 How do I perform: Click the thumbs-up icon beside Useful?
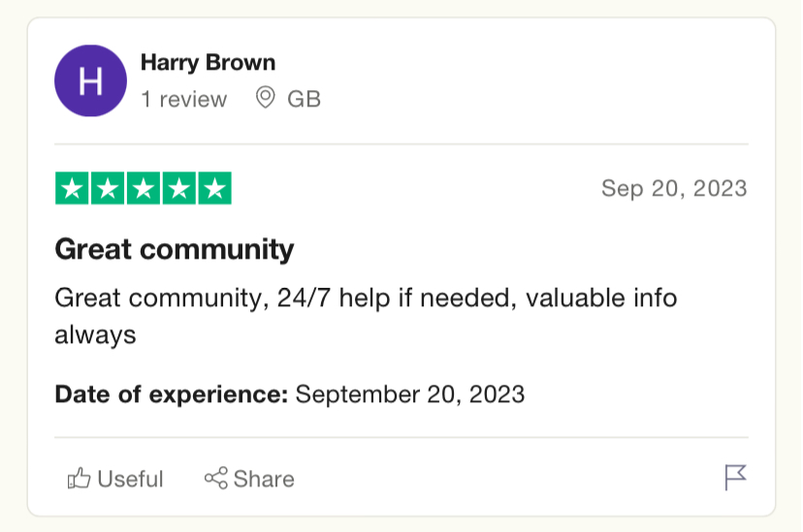pyautogui.click(x=79, y=479)
